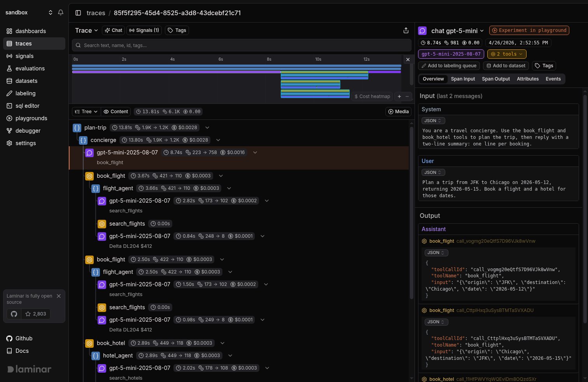Go to signals in the sidebar
Image resolution: width=588 pixels, height=382 pixels.
point(34,56)
